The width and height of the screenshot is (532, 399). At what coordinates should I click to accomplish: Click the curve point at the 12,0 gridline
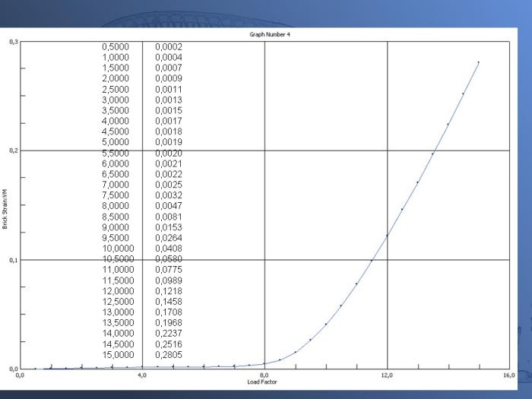coord(387,236)
